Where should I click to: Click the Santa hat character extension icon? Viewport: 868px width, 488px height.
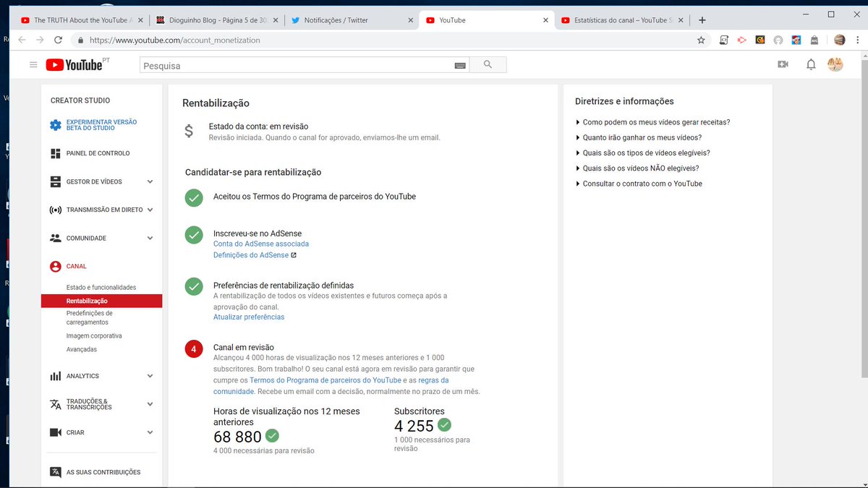[x=796, y=40]
